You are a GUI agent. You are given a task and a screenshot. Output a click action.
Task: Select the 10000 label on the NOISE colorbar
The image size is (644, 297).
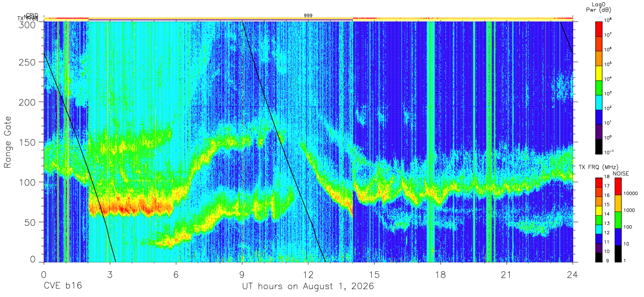[631, 193]
